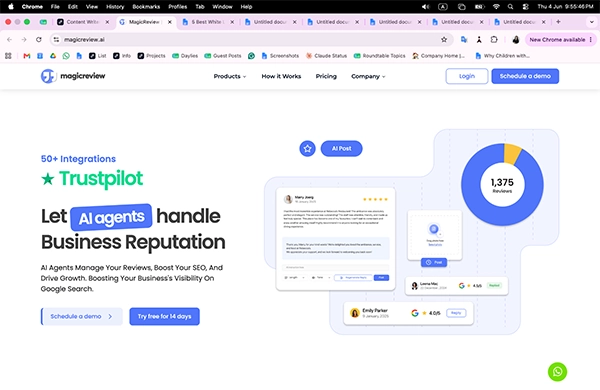
Task: Click the Trustpilot integration text
Action: click(92, 179)
